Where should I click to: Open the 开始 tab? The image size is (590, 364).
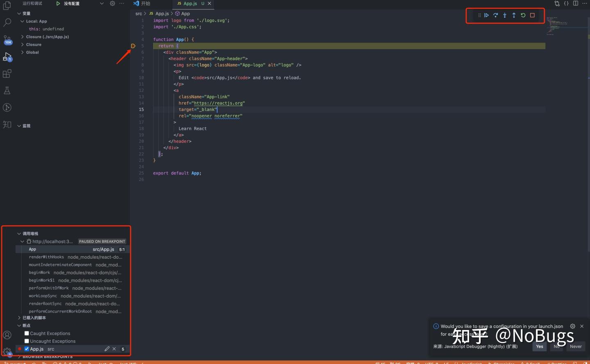coord(145,3)
